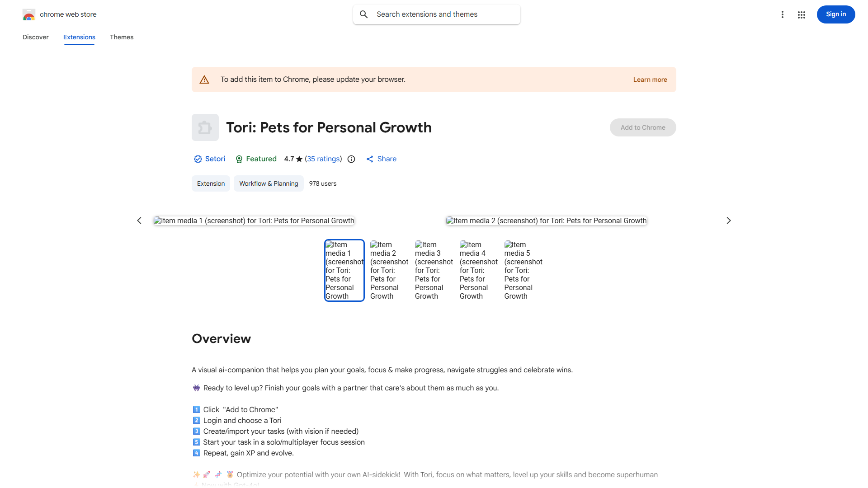Click the search magnifier icon
The image size is (868, 488).
(x=364, y=14)
